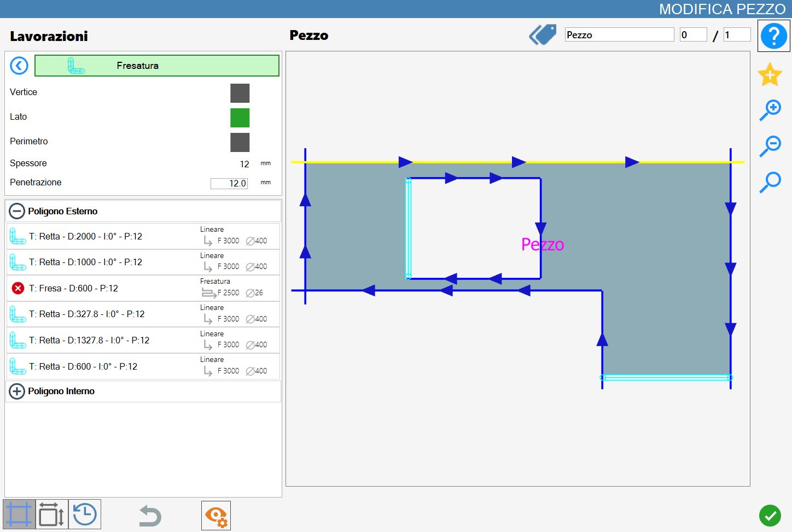
Task: Open the eye-with-gear view settings
Action: pos(216,516)
